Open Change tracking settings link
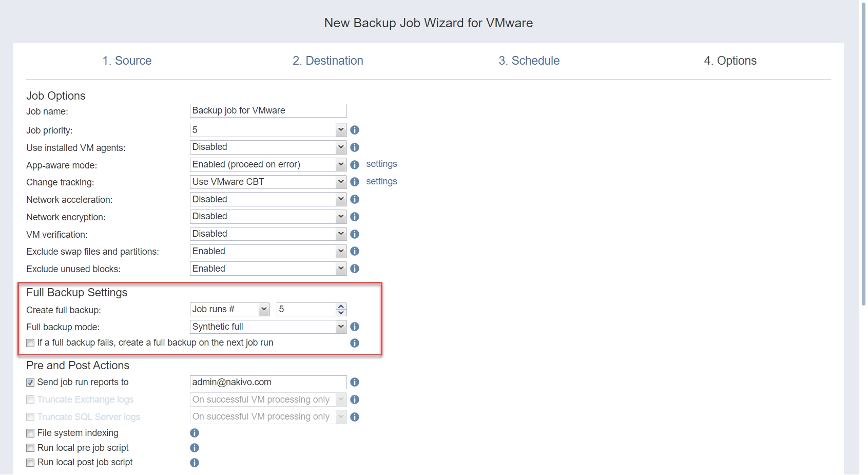868x475 pixels. pos(381,181)
